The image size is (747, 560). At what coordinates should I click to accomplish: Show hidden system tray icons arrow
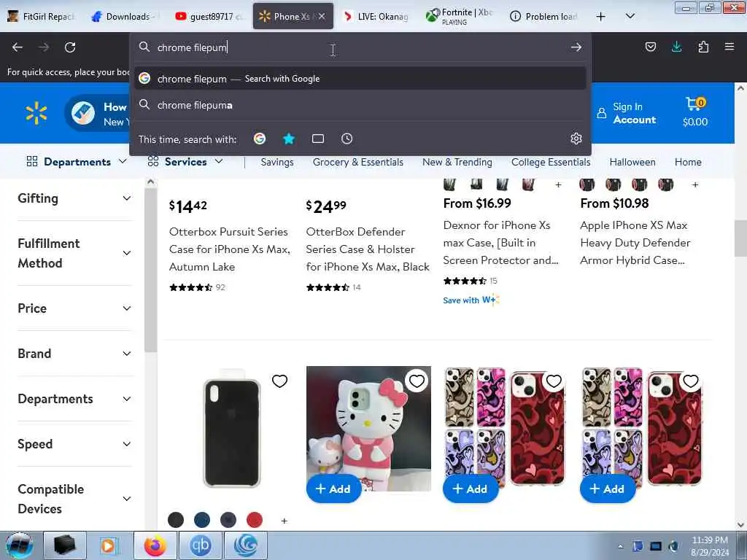tap(620, 546)
